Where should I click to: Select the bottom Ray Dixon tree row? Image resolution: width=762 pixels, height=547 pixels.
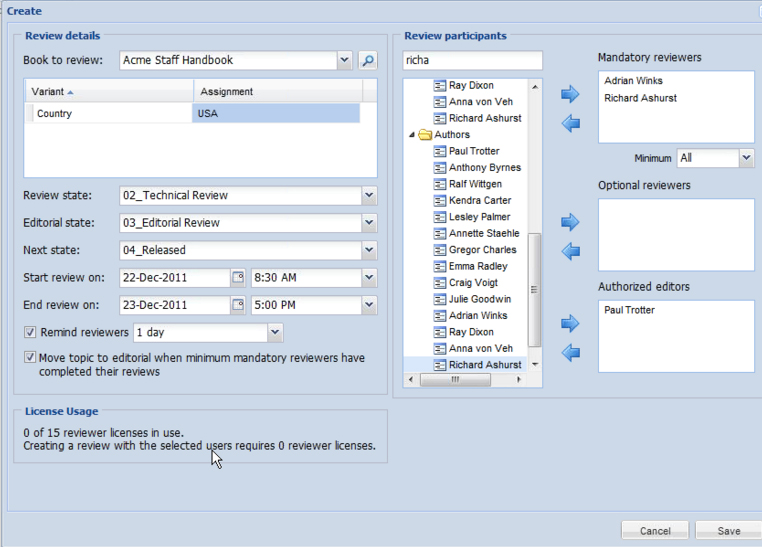click(x=465, y=332)
